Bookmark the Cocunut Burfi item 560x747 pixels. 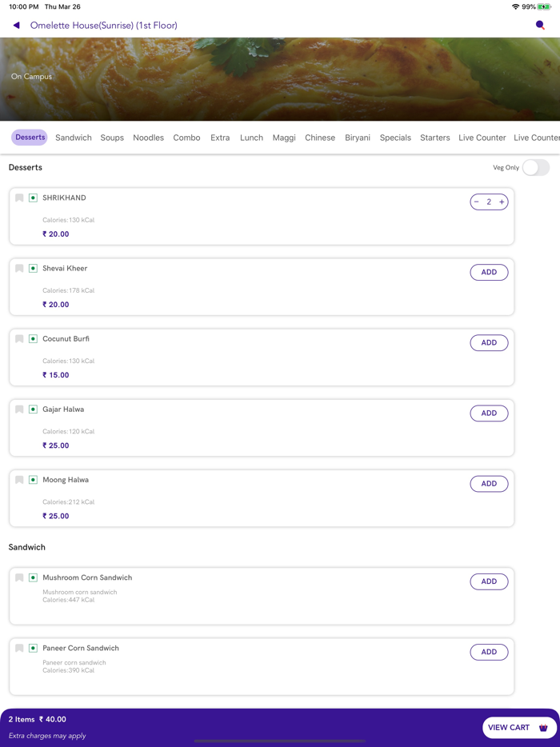19,338
